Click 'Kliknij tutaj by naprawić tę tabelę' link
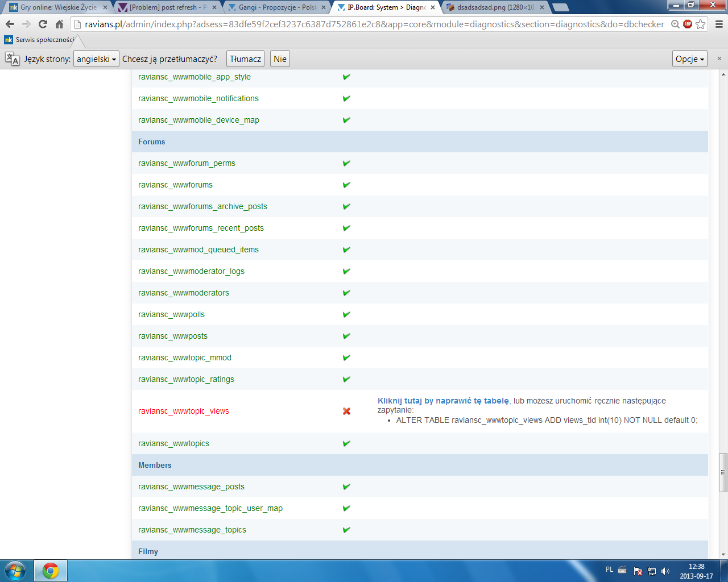Screen dimensions: 728x582 [x=443, y=401]
